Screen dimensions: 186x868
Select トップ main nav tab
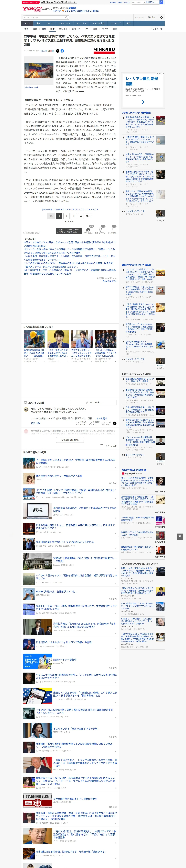click(27, 23)
